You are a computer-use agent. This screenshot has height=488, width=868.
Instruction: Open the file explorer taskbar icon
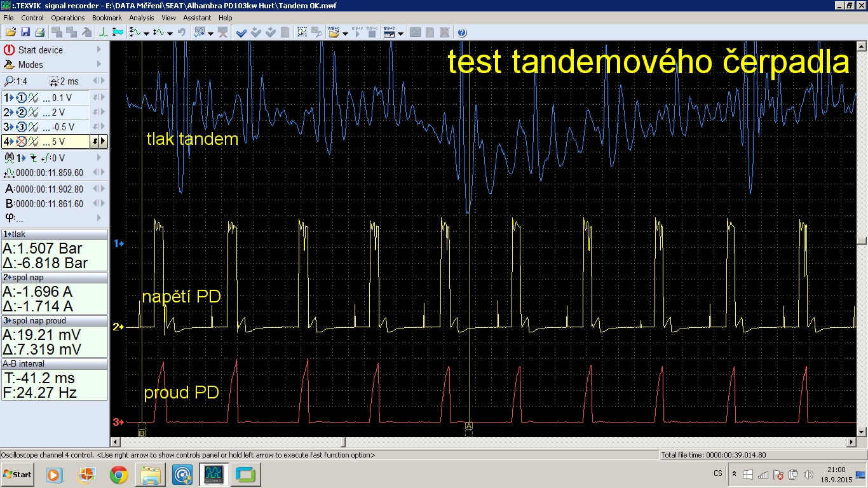[151, 475]
